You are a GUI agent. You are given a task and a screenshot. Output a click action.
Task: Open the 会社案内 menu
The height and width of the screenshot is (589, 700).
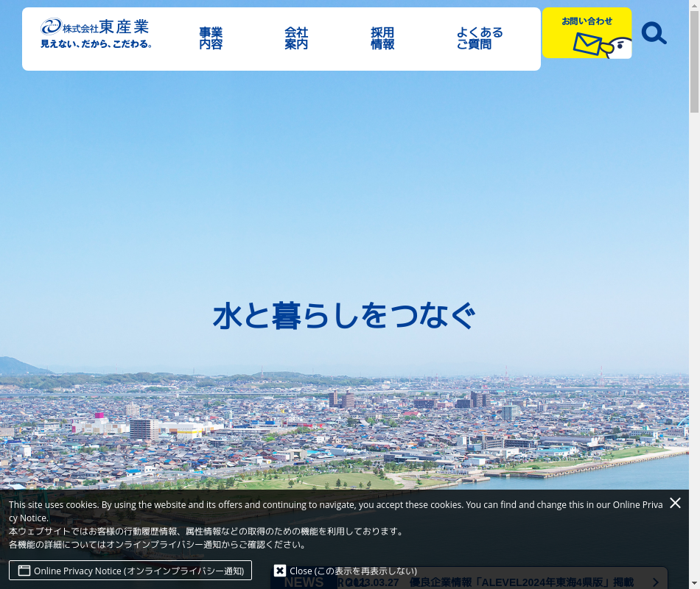pyautogui.click(x=296, y=38)
